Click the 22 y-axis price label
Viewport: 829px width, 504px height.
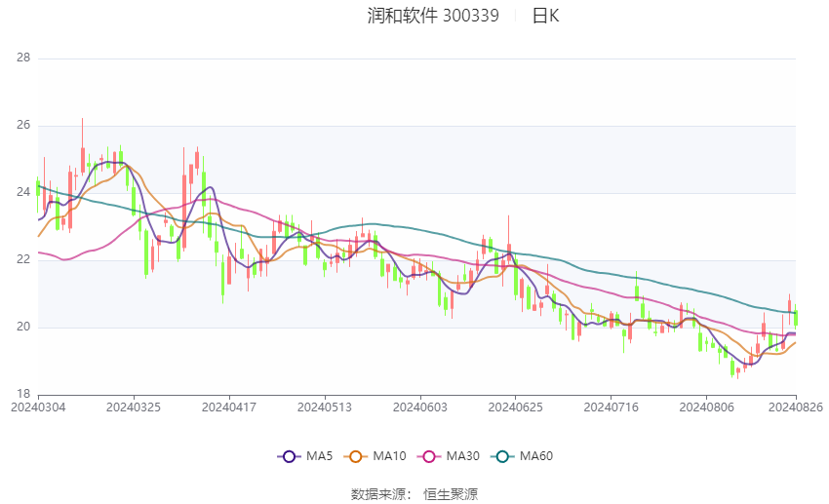tap(23, 259)
